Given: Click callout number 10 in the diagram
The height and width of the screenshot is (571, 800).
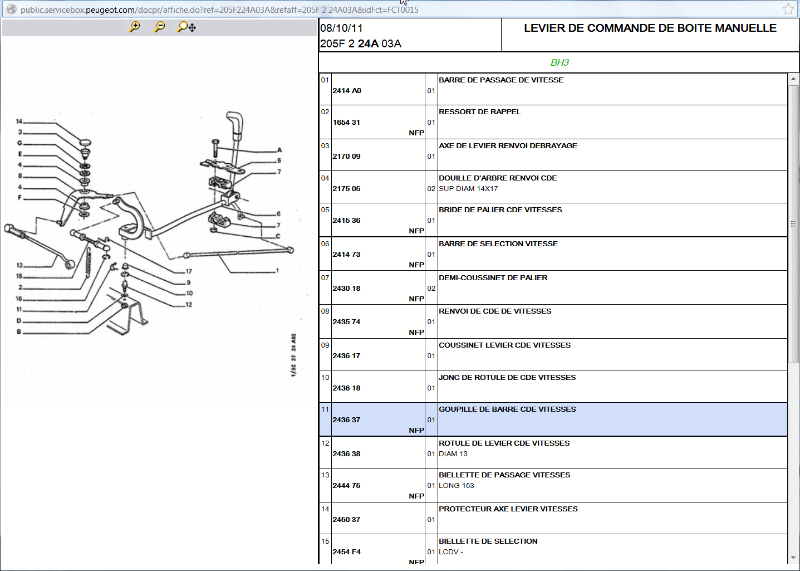Looking at the screenshot, I should [x=189, y=293].
